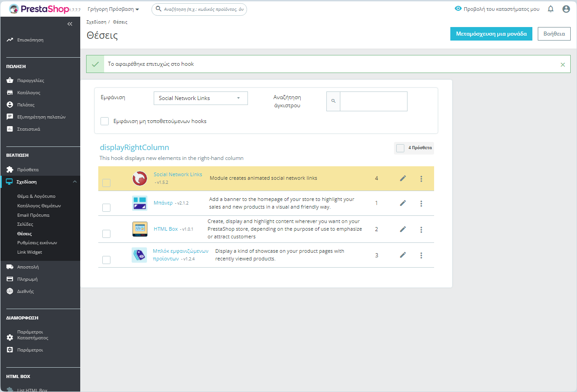This screenshot has width=577, height=392.
Task: Click the Μπάνερ module thumbnail
Action: [x=140, y=203]
